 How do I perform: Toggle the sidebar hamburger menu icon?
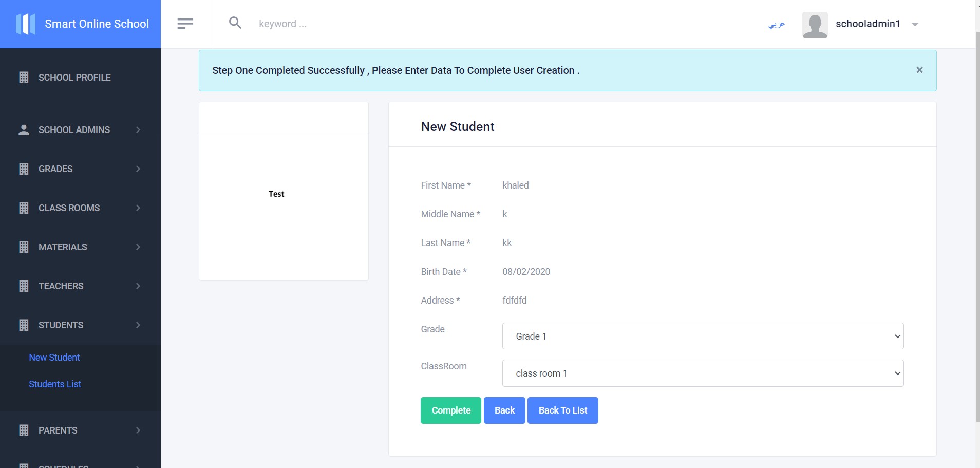point(185,24)
